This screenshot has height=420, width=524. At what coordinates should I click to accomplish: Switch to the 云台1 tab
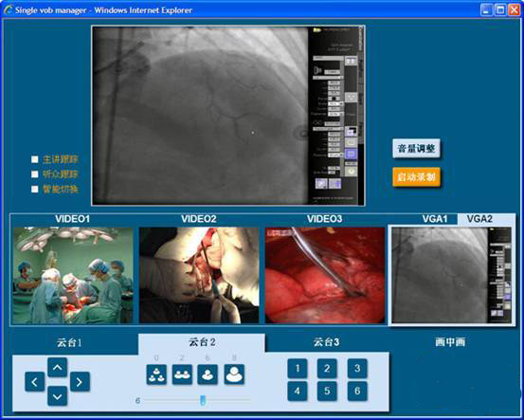[70, 342]
